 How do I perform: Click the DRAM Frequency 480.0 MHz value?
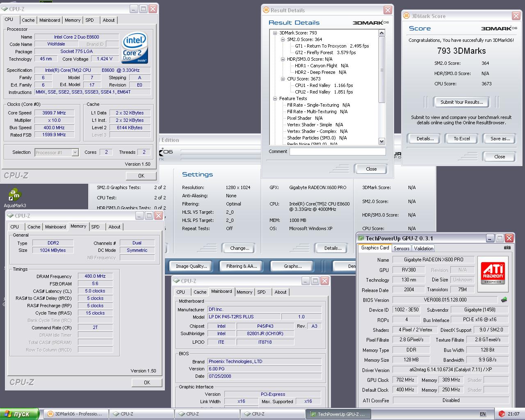[x=95, y=276]
